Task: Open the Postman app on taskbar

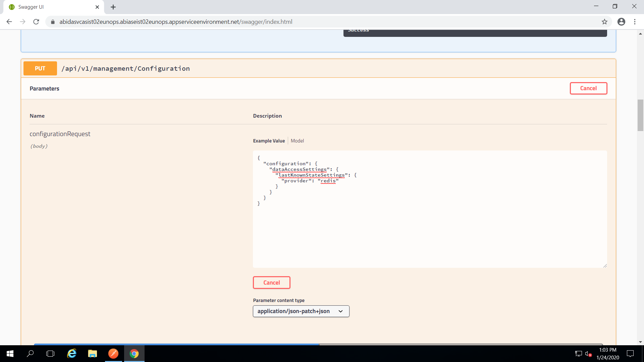Action: click(x=113, y=354)
